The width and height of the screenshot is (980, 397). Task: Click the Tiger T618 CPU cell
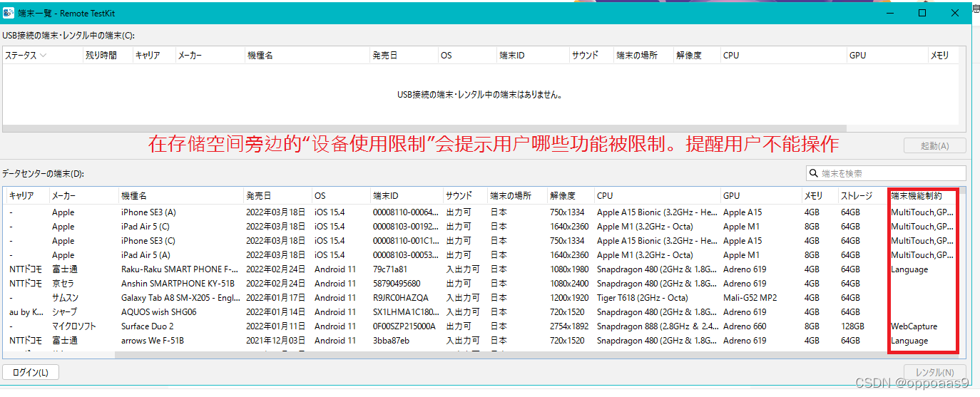coord(642,298)
